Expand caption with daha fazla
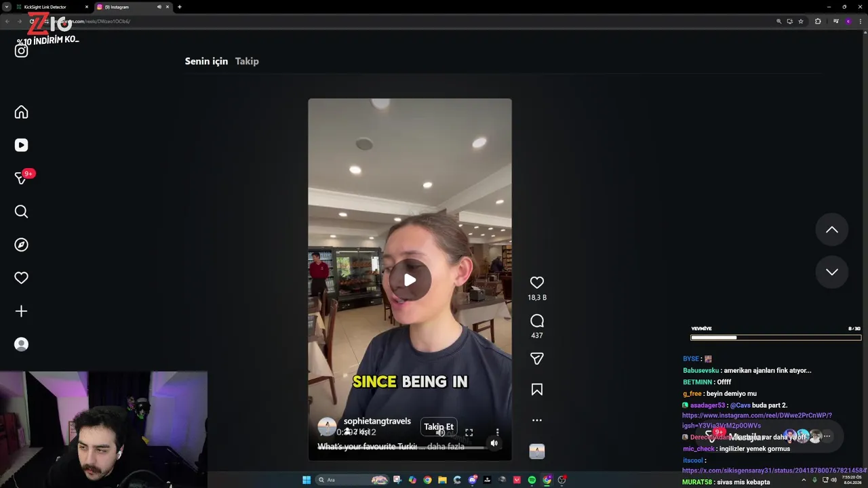This screenshot has height=488, width=868. point(446,447)
